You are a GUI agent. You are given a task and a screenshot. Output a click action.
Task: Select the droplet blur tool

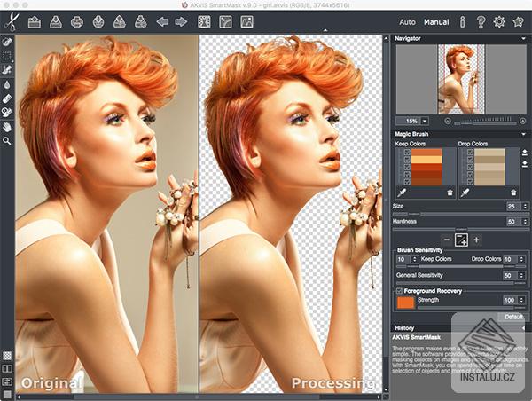point(7,84)
